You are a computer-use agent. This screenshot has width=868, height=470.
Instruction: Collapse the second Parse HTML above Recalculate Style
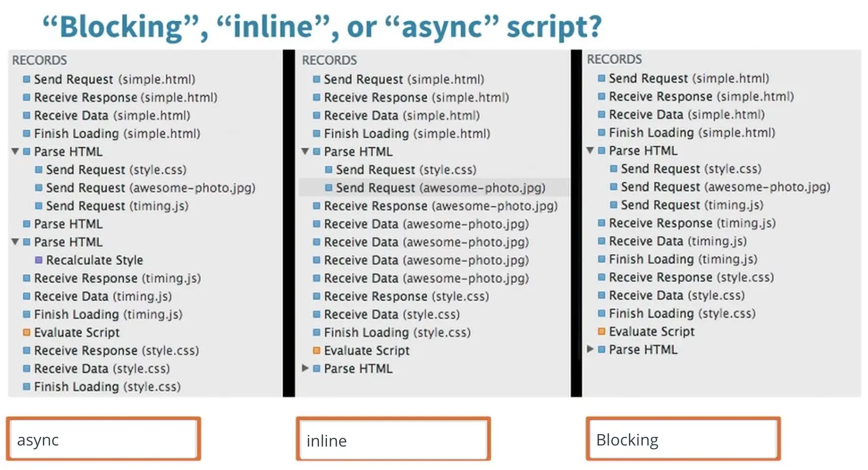[15, 242]
